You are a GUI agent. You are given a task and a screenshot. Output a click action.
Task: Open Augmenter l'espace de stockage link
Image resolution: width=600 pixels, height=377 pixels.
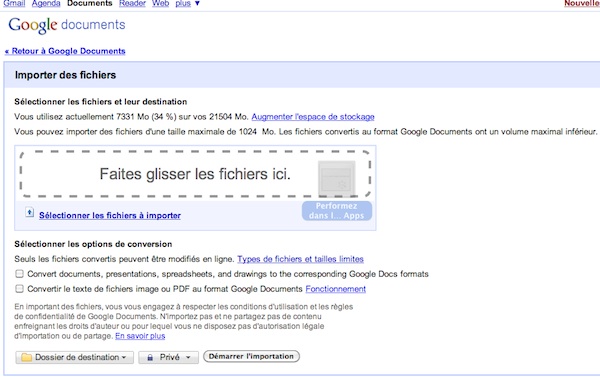[313, 117]
